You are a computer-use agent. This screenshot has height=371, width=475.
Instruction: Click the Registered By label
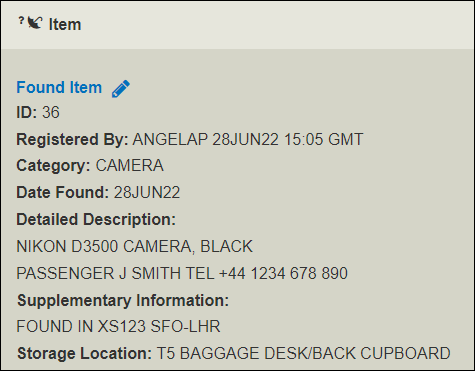click(x=72, y=139)
